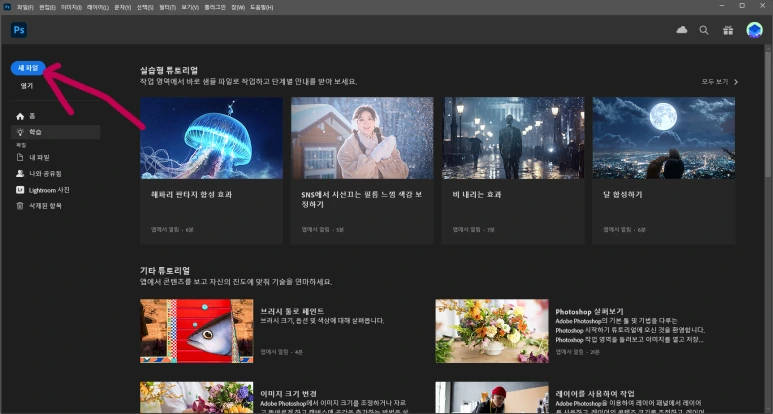
Task: Click the 새 파일 button
Action: (28, 68)
